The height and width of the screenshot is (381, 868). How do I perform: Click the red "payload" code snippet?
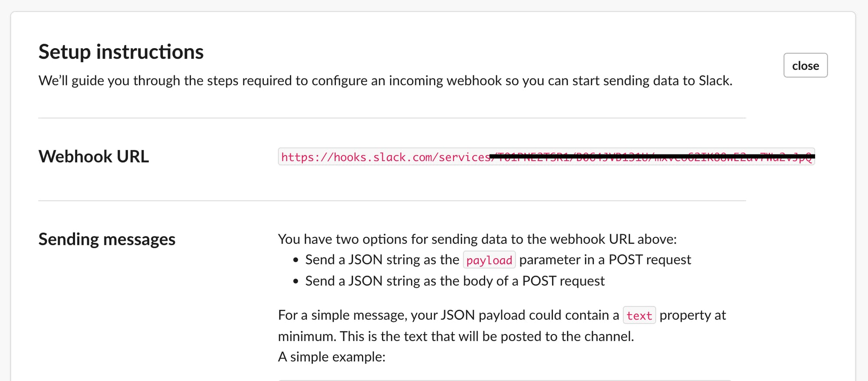pos(489,260)
